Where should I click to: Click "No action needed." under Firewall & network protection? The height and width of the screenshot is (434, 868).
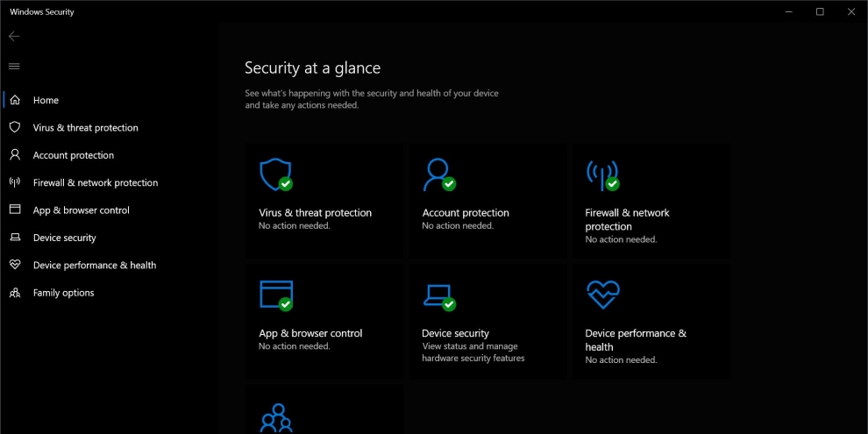point(621,239)
